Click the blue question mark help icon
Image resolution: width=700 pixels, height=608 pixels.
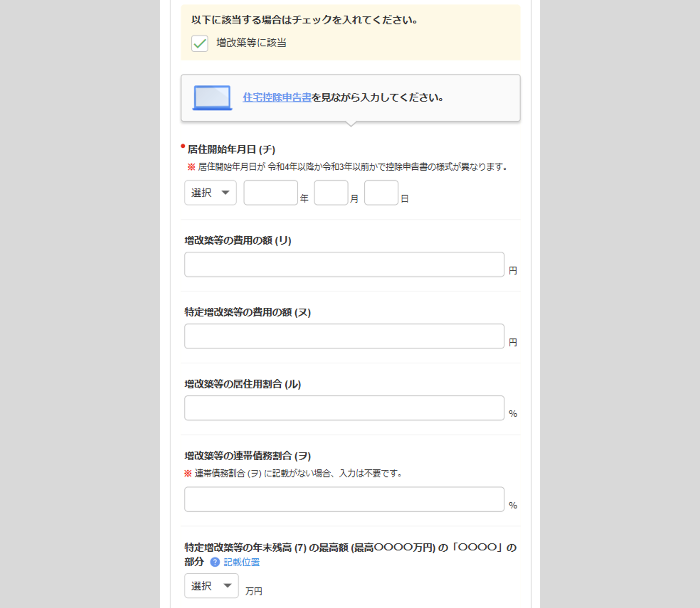[215, 562]
